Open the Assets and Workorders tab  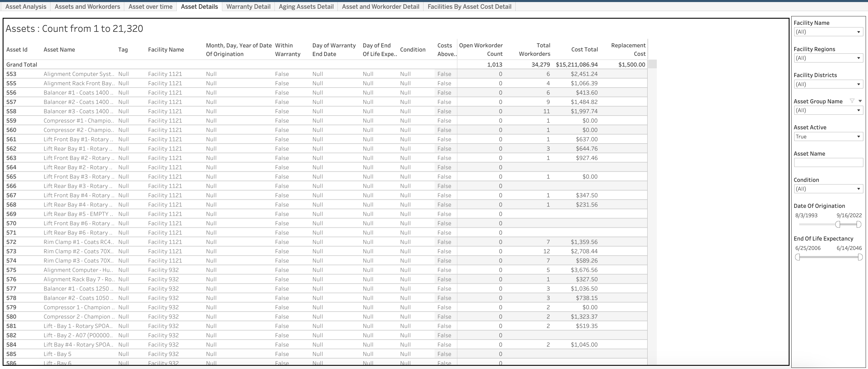click(x=87, y=6)
